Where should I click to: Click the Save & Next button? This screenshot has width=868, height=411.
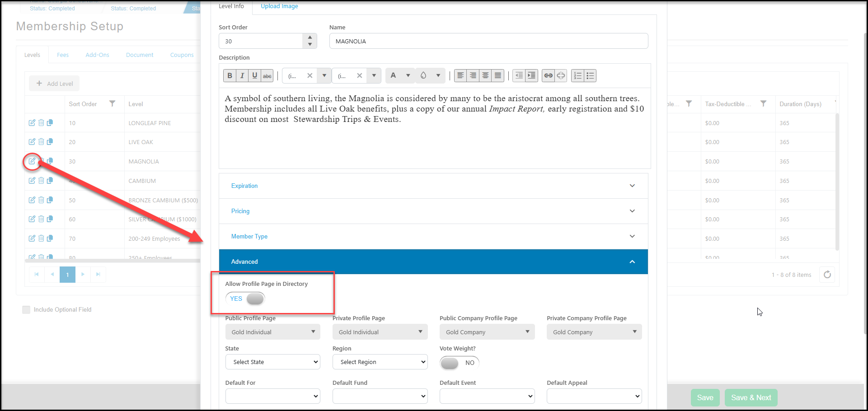click(x=751, y=397)
